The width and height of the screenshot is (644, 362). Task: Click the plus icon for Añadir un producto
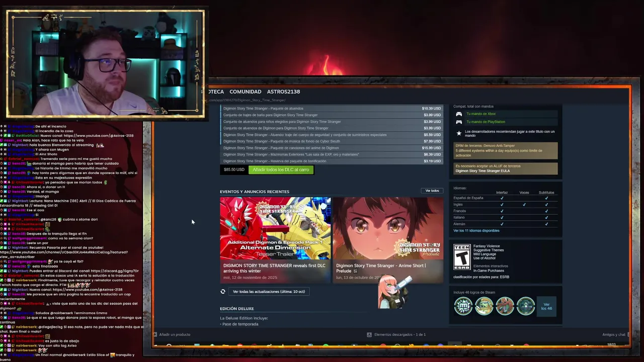coord(155,334)
